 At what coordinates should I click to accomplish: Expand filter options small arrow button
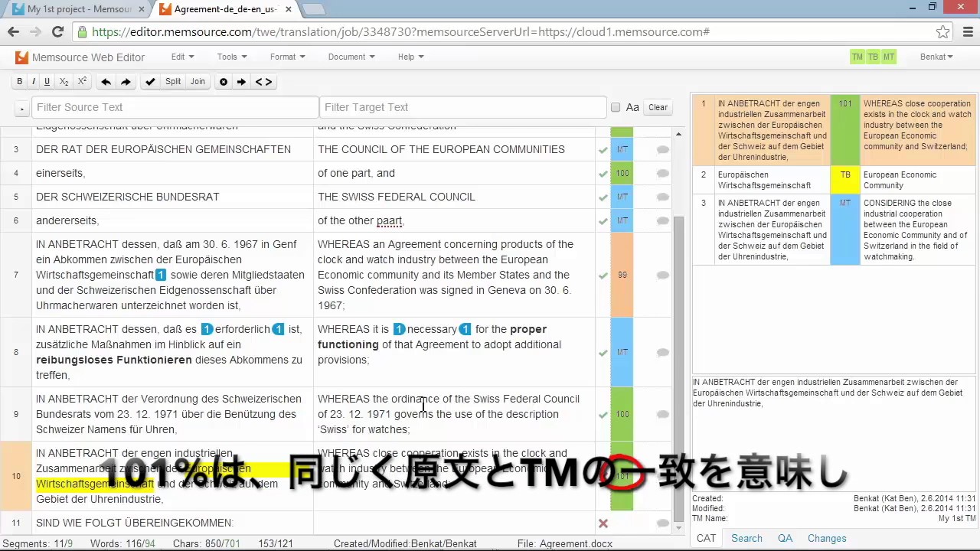pos(22,108)
